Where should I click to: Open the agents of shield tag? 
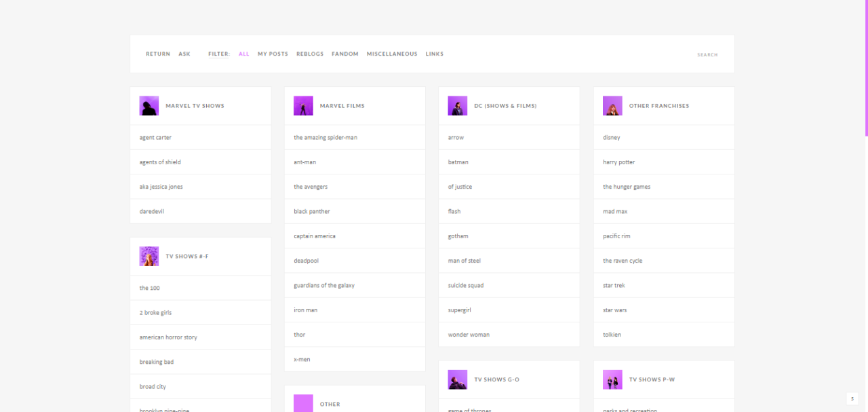[160, 162]
